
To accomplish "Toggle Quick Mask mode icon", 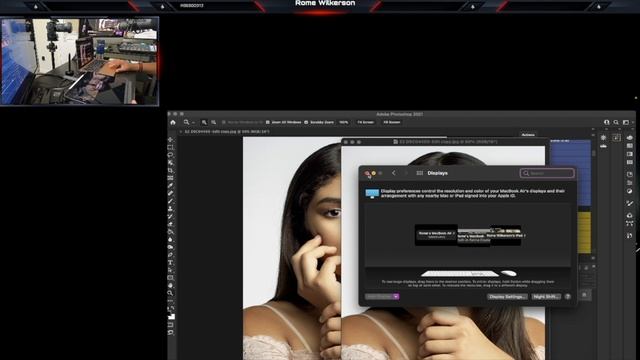I will pos(171,325).
